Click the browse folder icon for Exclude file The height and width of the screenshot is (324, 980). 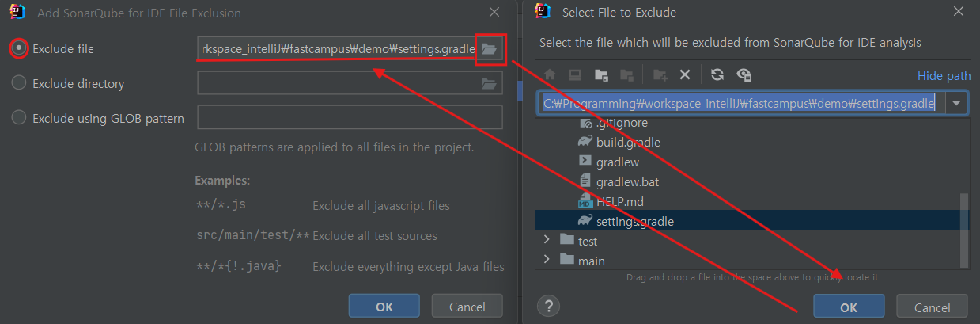coord(489,49)
